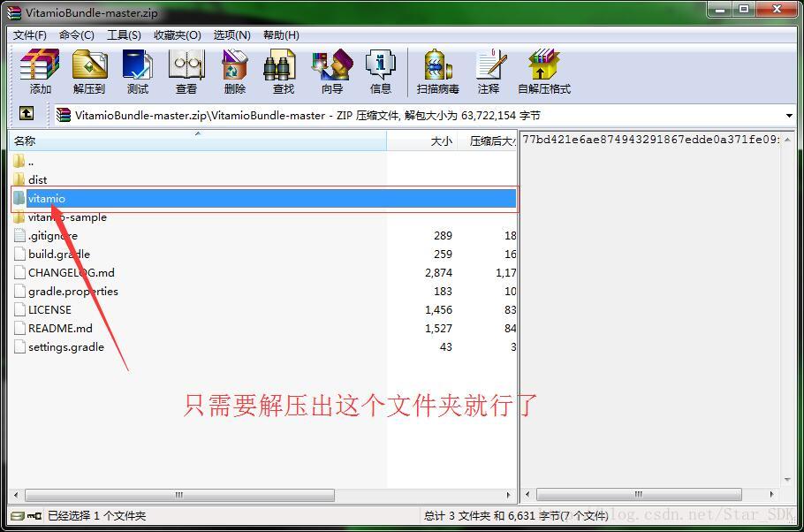This screenshot has height=532, width=804.
Task: Select the settings.gradle file
Action: click(x=66, y=346)
